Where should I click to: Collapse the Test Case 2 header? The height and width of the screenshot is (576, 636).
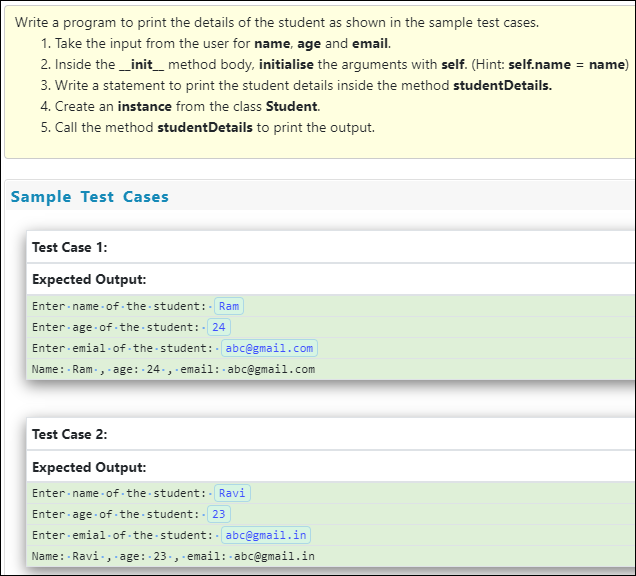pyautogui.click(x=70, y=434)
